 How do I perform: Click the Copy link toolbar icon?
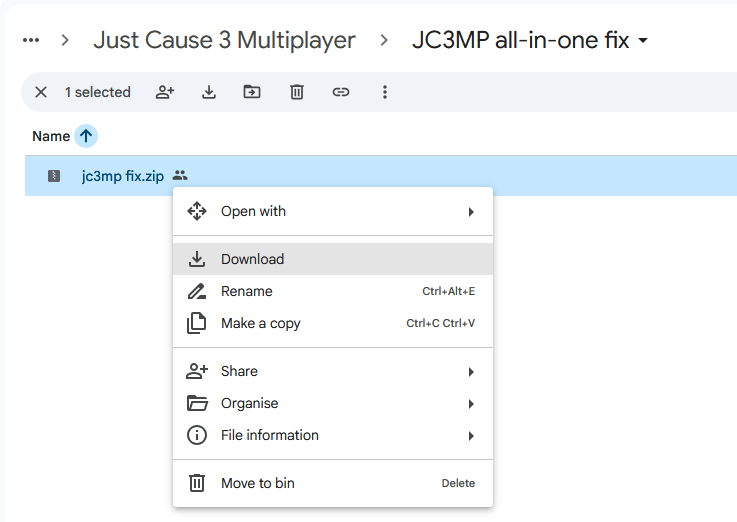pos(341,92)
